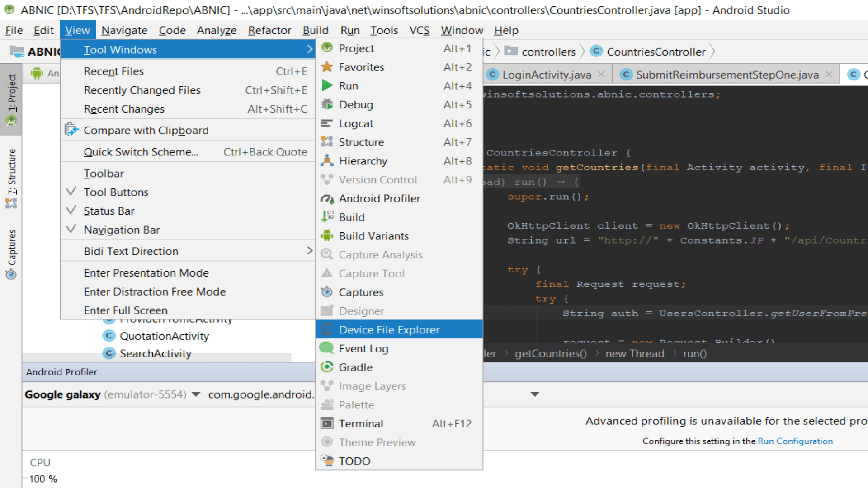Click the Project tool window icon
This screenshot has width=868, height=488.
327,48
